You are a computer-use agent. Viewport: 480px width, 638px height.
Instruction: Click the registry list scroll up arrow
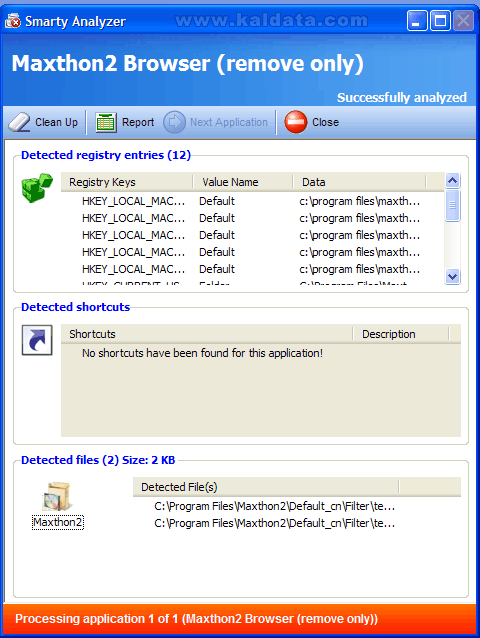pyautogui.click(x=452, y=180)
